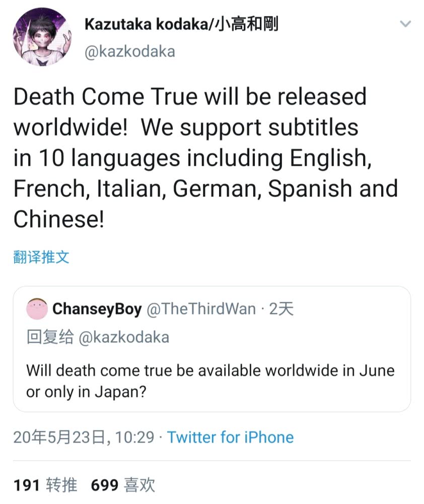Image resolution: width=424 pixels, height=504 pixels.
Task: Click 翻译推文 to translate the tweet
Action: pyautogui.click(x=41, y=257)
